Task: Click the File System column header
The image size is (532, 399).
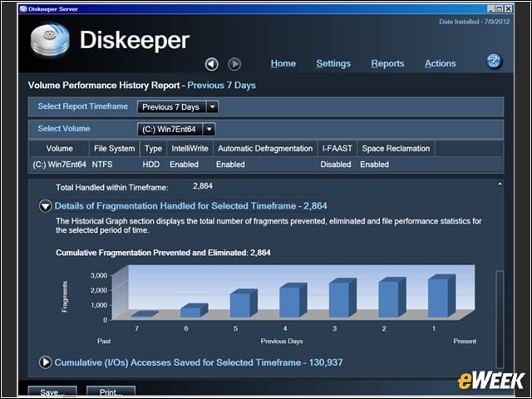Action: [x=115, y=149]
